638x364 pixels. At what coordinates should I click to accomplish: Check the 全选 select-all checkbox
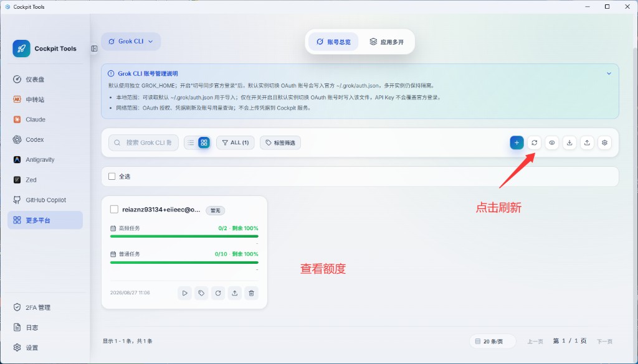112,176
